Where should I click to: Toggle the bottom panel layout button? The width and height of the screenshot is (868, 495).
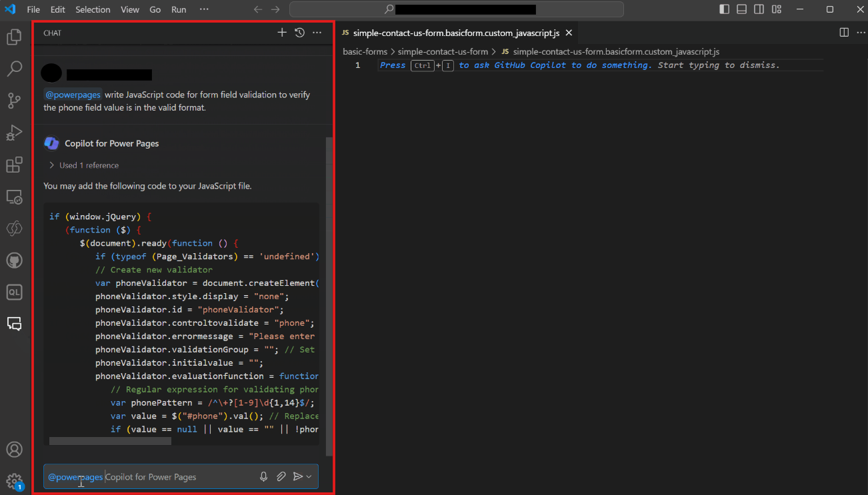click(x=742, y=9)
